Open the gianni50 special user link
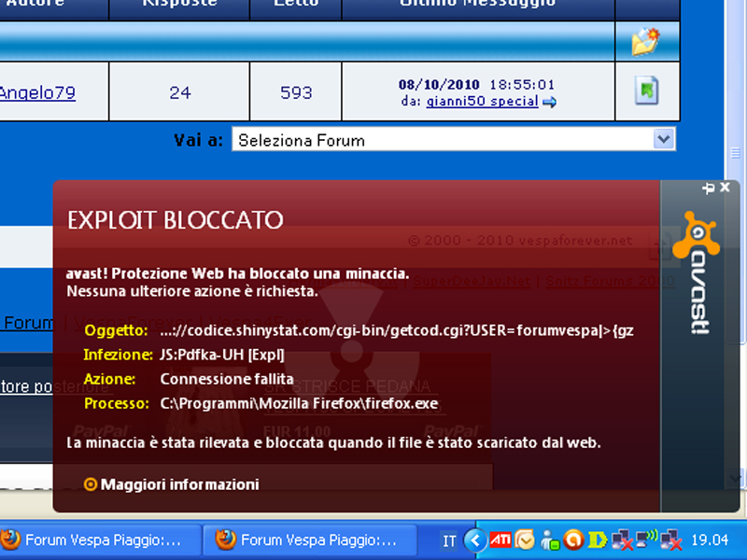747x560 pixels. pos(482,102)
